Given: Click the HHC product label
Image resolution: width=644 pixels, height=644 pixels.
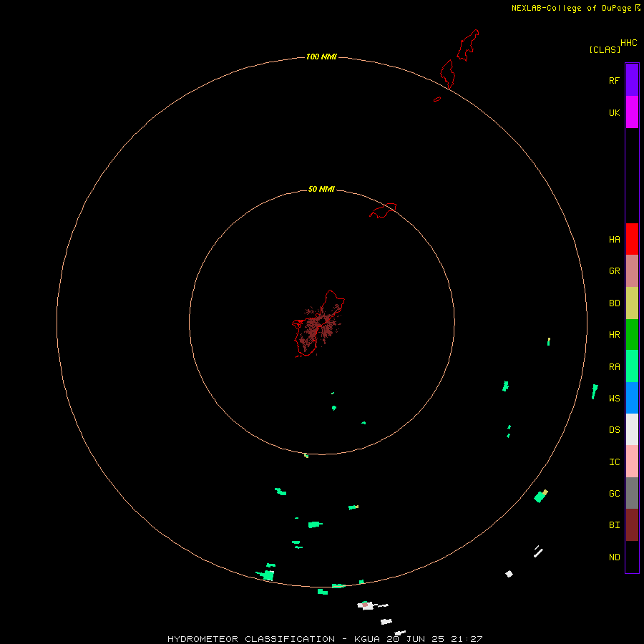Looking at the screenshot, I should [628, 43].
